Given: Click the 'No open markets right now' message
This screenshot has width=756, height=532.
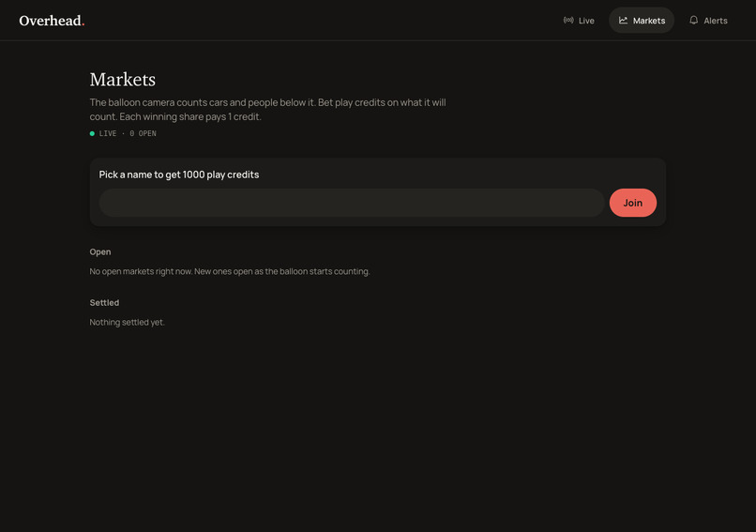Looking at the screenshot, I should [230, 271].
